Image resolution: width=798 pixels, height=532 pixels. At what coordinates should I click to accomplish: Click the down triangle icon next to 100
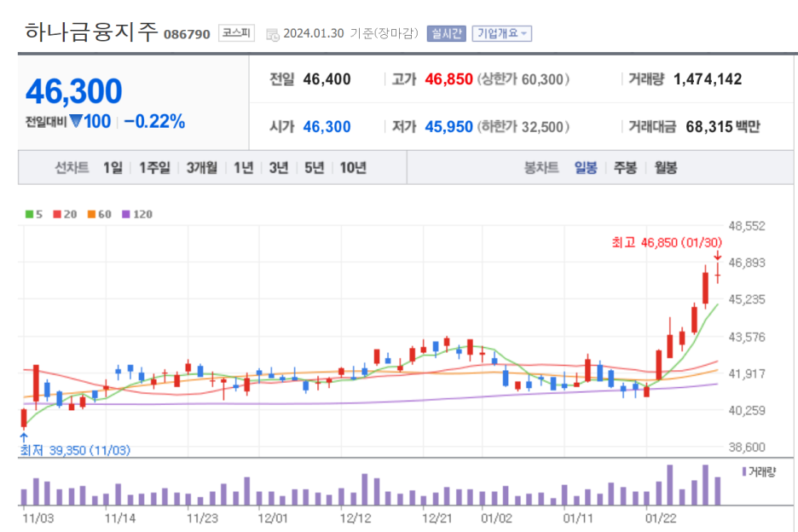[x=76, y=121]
